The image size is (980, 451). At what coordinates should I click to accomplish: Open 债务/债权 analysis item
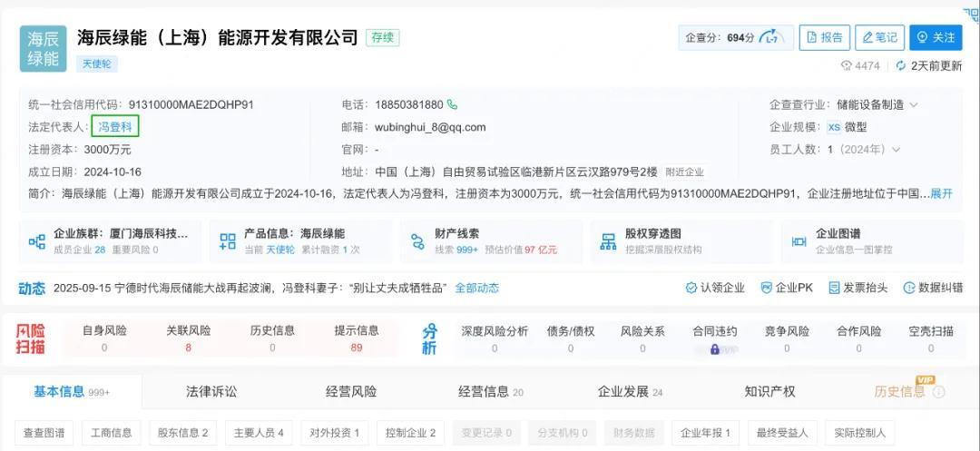pyautogui.click(x=571, y=338)
